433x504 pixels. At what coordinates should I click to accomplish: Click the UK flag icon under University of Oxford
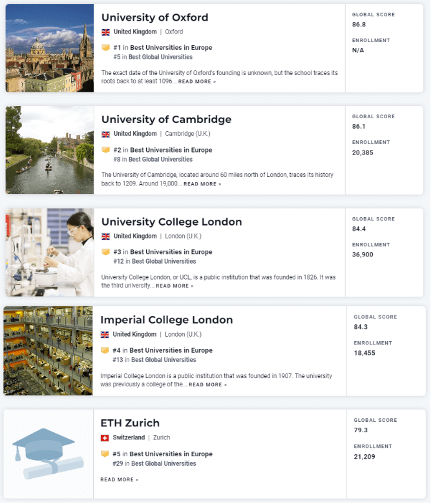coord(105,32)
